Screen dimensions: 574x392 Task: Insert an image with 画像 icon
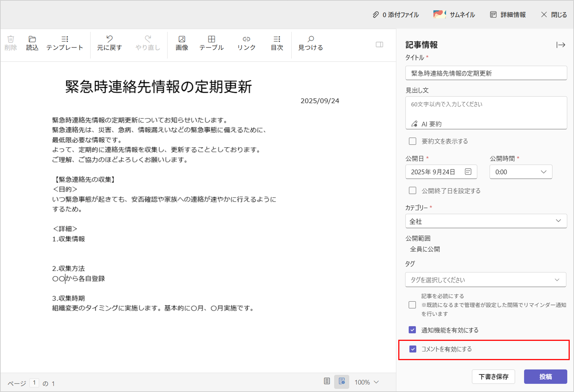182,39
